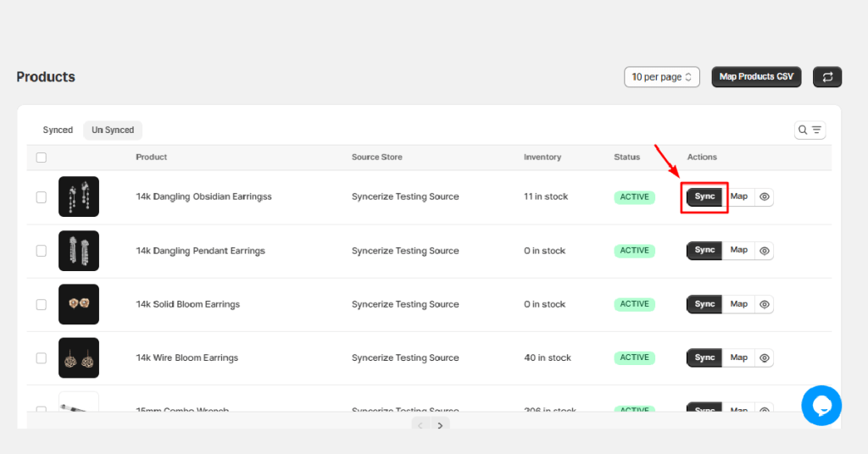Select 14k Dangling Obsidian Earringss checkbox
The height and width of the screenshot is (454, 868).
tap(41, 197)
